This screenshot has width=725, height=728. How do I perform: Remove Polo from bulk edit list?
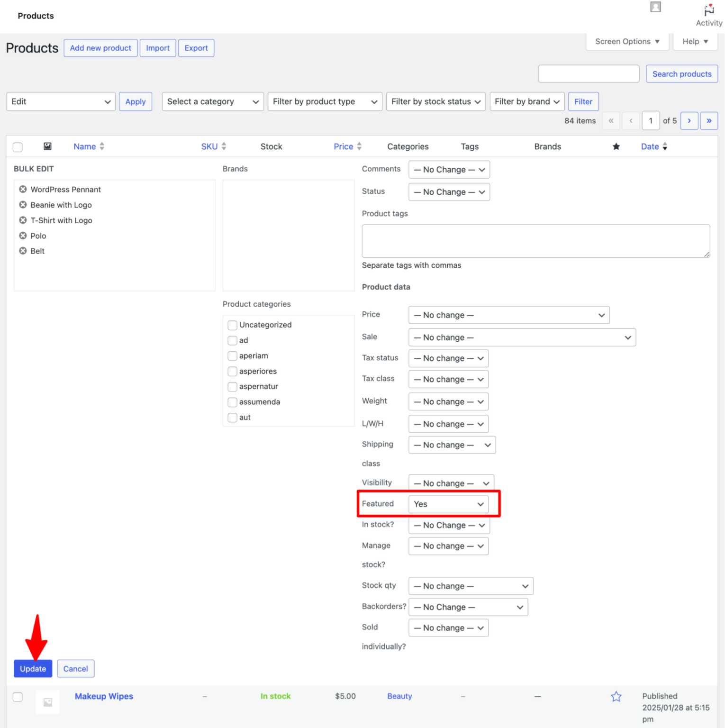click(23, 236)
